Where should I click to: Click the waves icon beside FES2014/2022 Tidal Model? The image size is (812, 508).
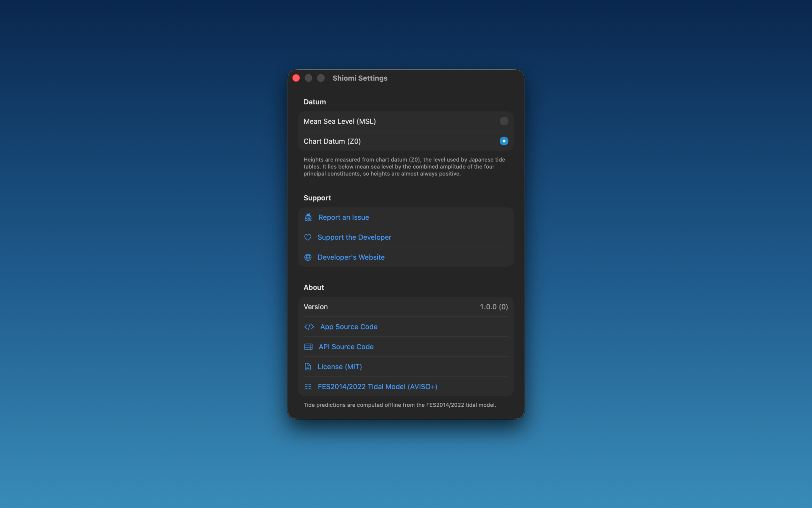(x=308, y=387)
